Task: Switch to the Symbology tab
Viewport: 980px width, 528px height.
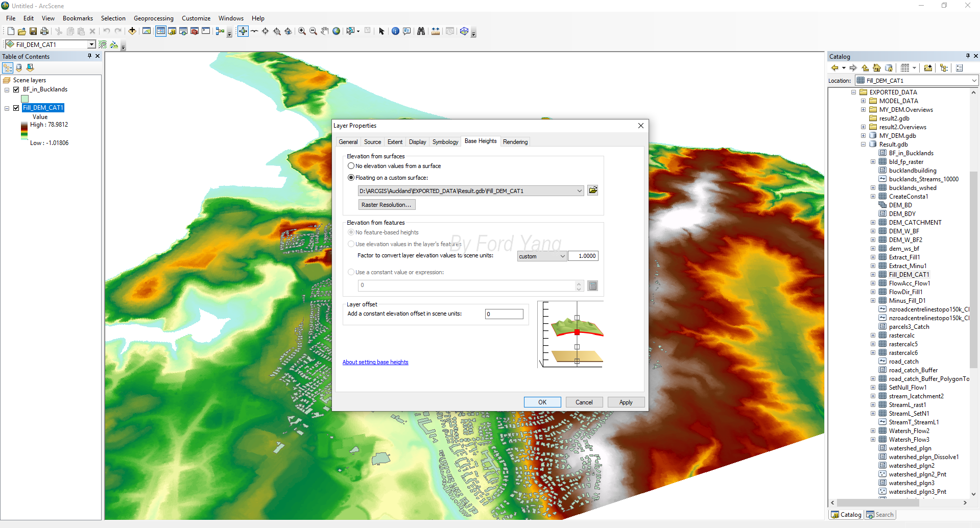Action: pos(445,142)
